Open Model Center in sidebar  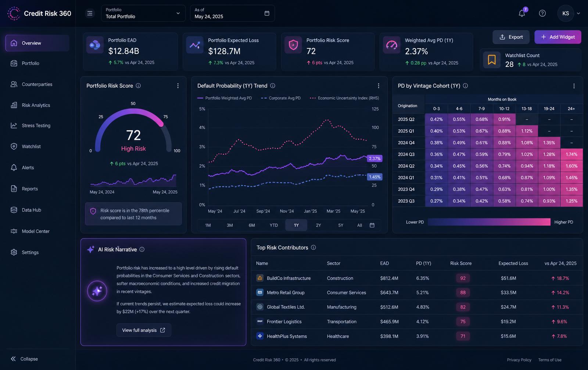[37, 231]
